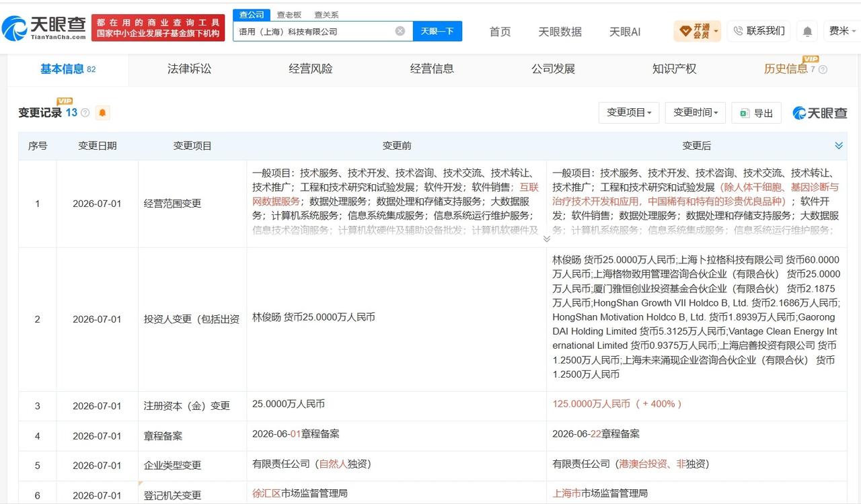This screenshot has width=861, height=504.
Task: Switch to the 查公司 search tab
Action: [x=252, y=15]
